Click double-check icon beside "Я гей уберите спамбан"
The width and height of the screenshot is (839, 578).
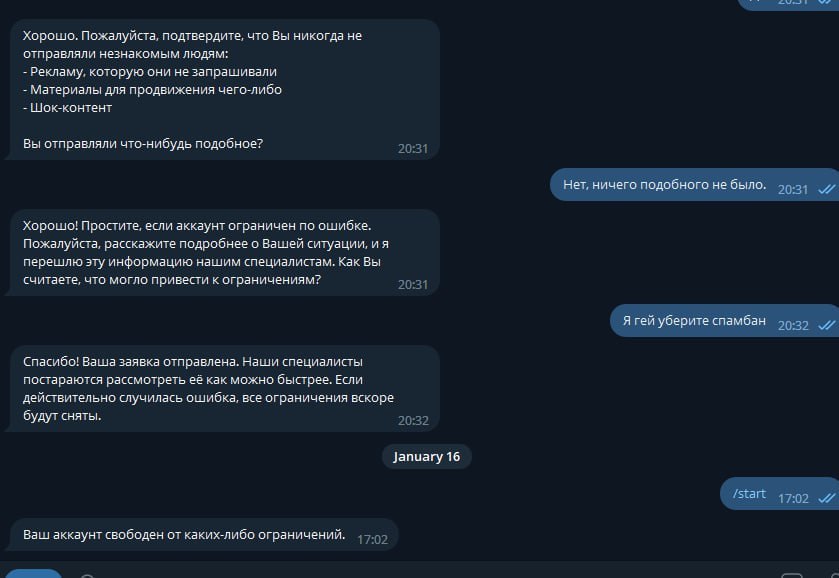click(x=826, y=325)
